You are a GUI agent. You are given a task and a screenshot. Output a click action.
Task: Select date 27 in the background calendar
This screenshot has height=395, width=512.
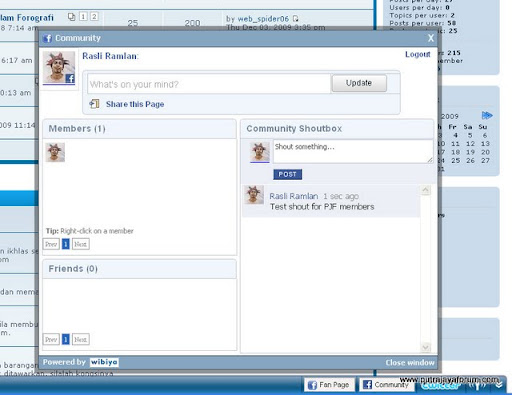coord(485,160)
